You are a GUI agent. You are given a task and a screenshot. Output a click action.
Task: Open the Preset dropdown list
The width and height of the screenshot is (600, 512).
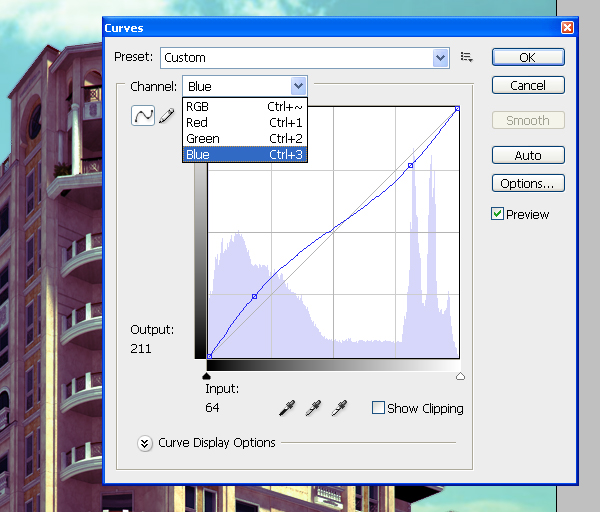[440, 58]
